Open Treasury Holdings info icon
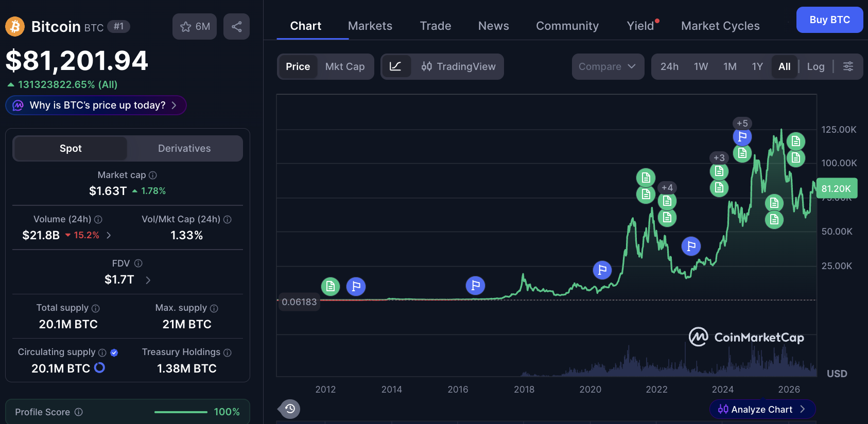 (x=228, y=352)
